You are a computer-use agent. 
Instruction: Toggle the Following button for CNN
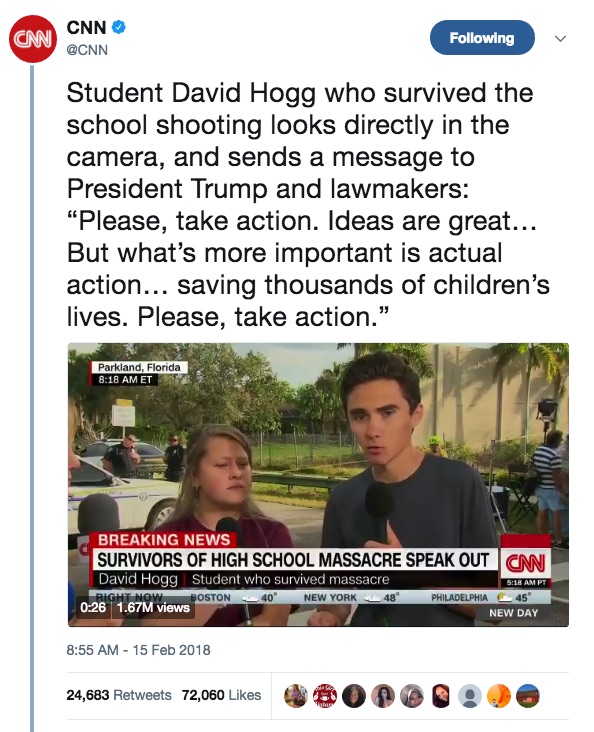[482, 38]
